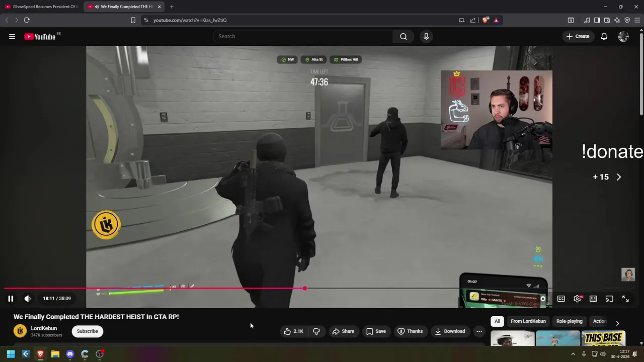Open the Brave Wallet icon

click(x=607, y=20)
